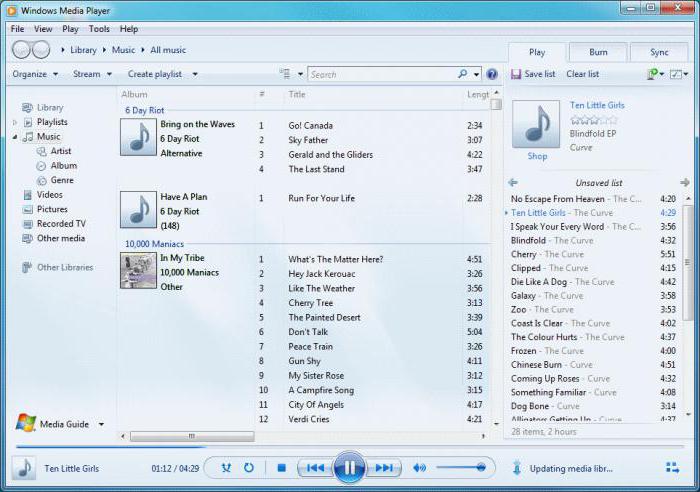The width and height of the screenshot is (700, 492).
Task: Open the File menu
Action: (17, 29)
